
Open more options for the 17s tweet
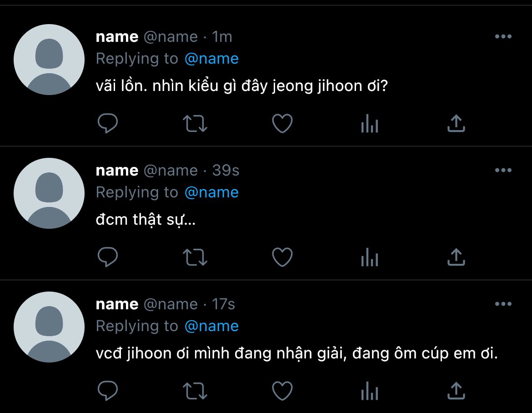(503, 304)
